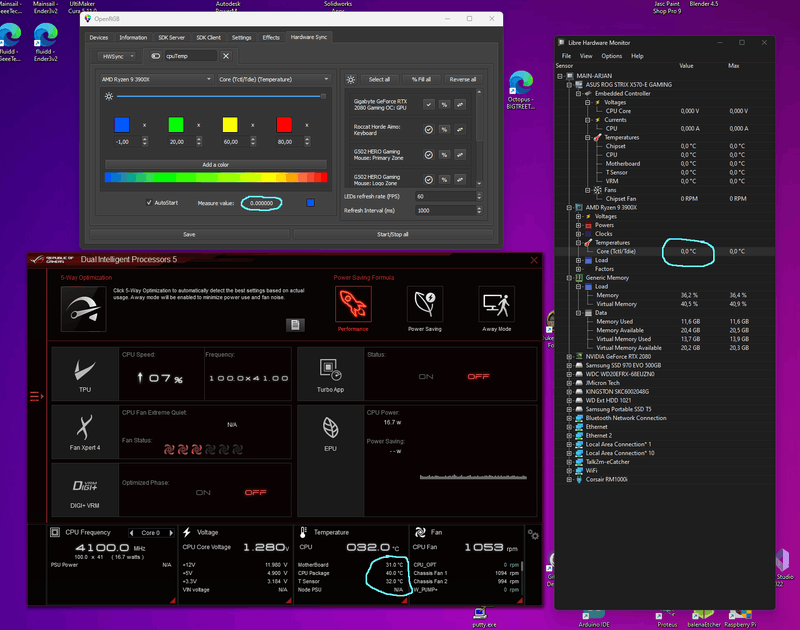Click the Select all button
This screenshot has height=630, width=800.
(x=379, y=80)
